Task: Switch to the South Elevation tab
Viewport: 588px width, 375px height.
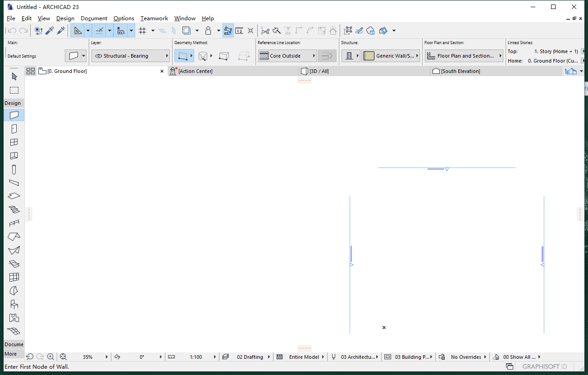Action: click(460, 71)
